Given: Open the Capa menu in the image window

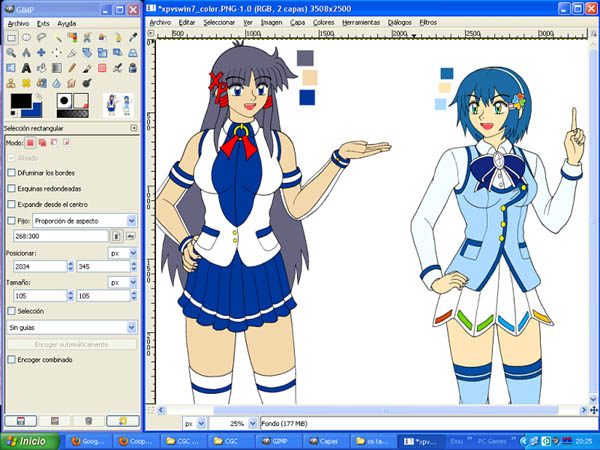Looking at the screenshot, I should point(297,23).
